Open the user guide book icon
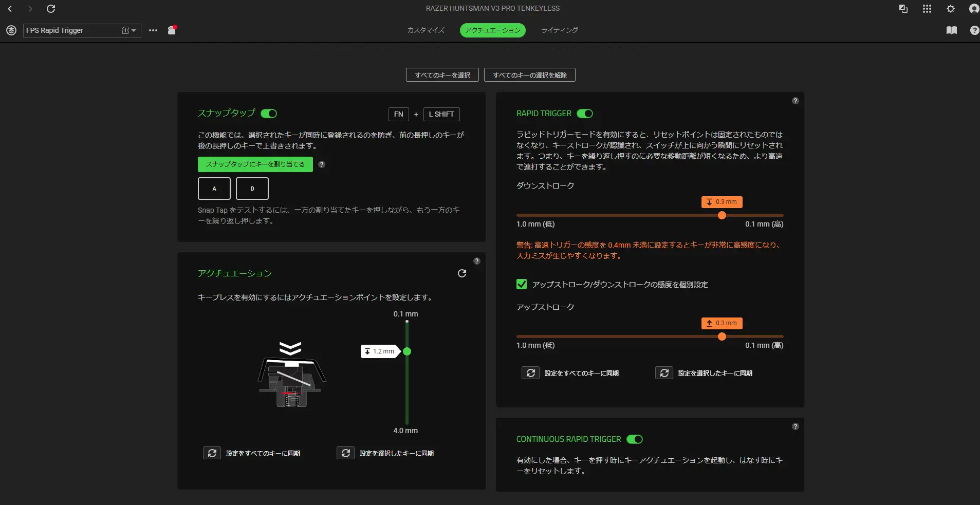This screenshot has width=980, height=505. pos(952,30)
